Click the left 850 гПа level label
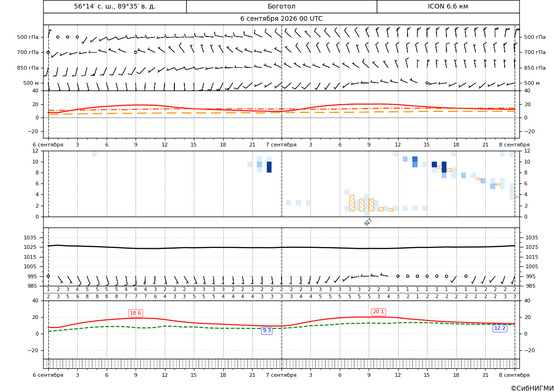Image resolution: width=554 pixels, height=392 pixels. (x=28, y=68)
